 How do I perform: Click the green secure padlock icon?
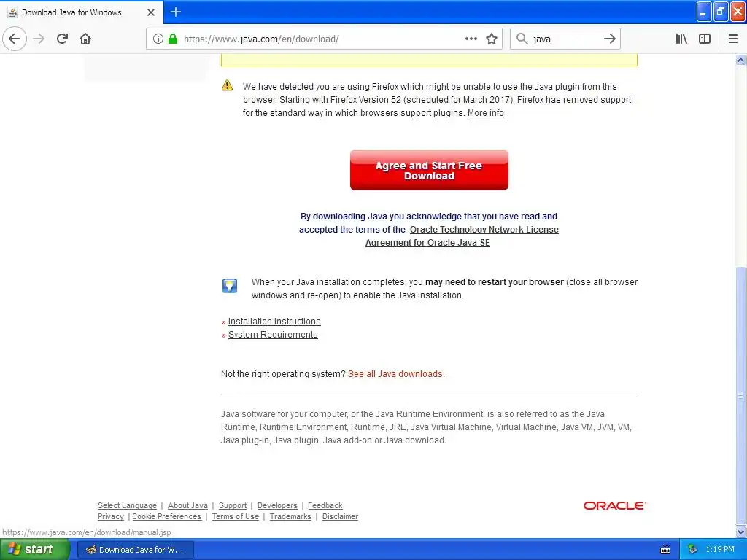[173, 39]
